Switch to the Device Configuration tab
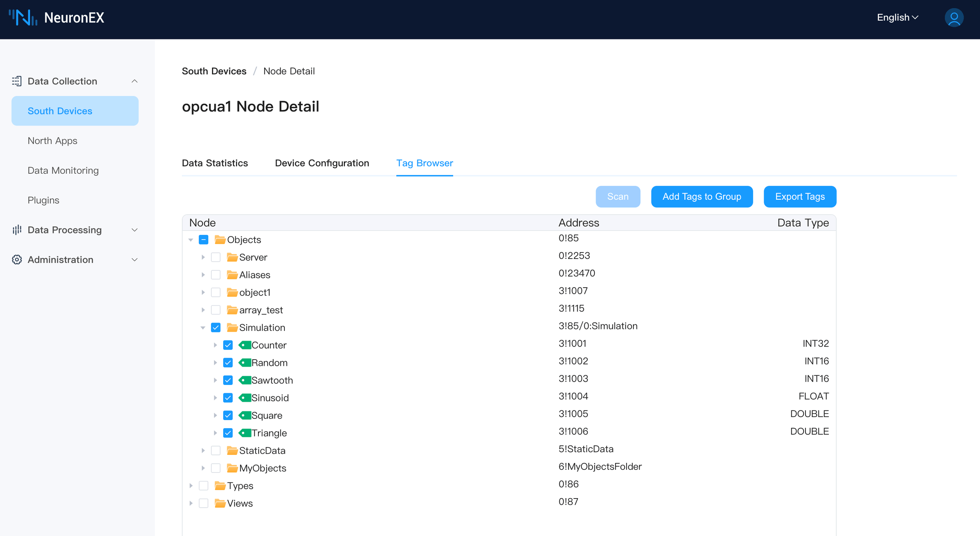 click(322, 163)
